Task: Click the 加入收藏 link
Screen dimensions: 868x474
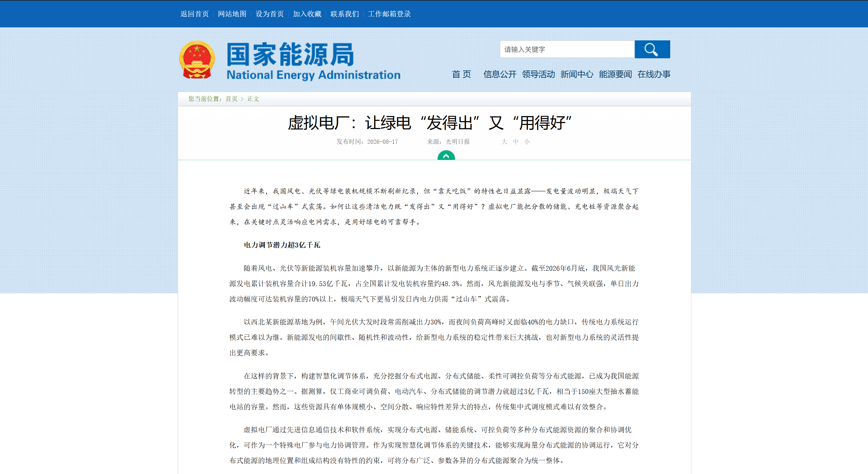Action: coord(307,14)
